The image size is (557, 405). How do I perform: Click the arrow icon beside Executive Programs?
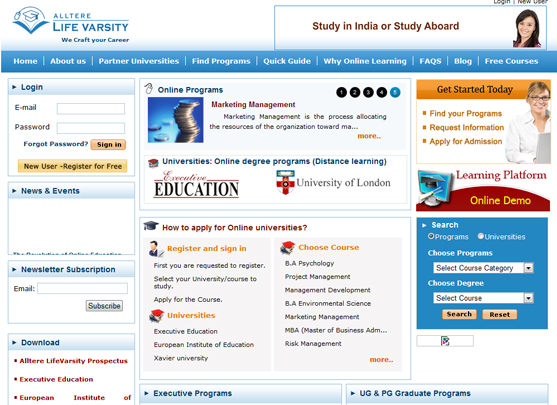146,393
